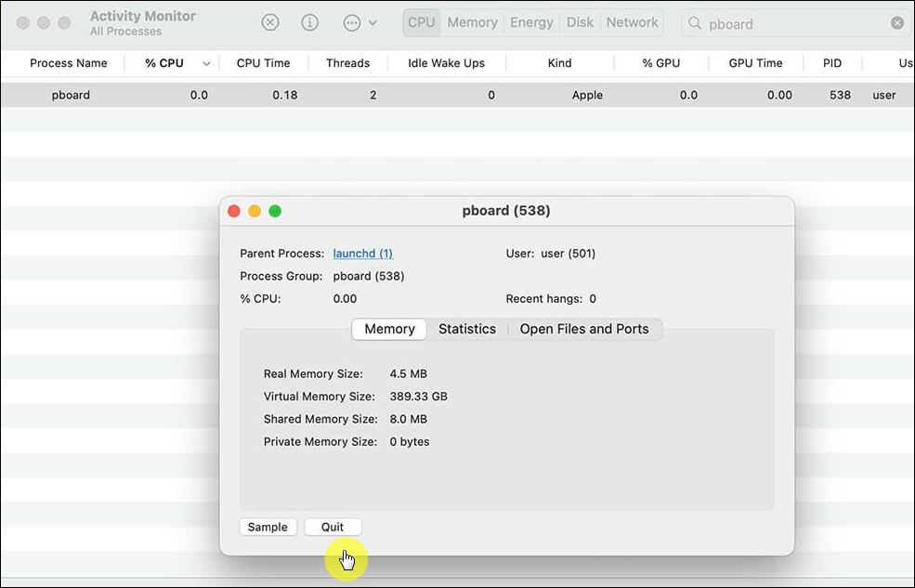Open the launchd (1) parent process link
This screenshot has height=588, width=915.
363,254
